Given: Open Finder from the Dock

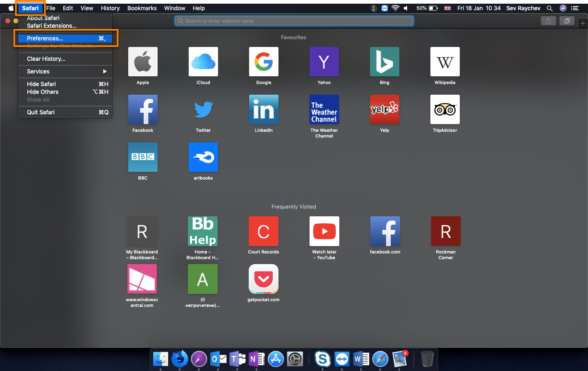Looking at the screenshot, I should pyautogui.click(x=160, y=359).
